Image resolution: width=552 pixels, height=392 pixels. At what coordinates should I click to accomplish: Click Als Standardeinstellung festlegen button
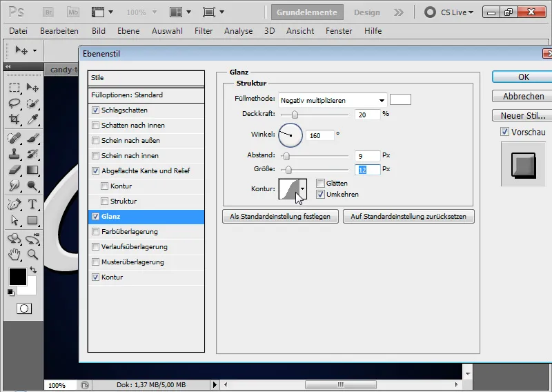pos(280,216)
